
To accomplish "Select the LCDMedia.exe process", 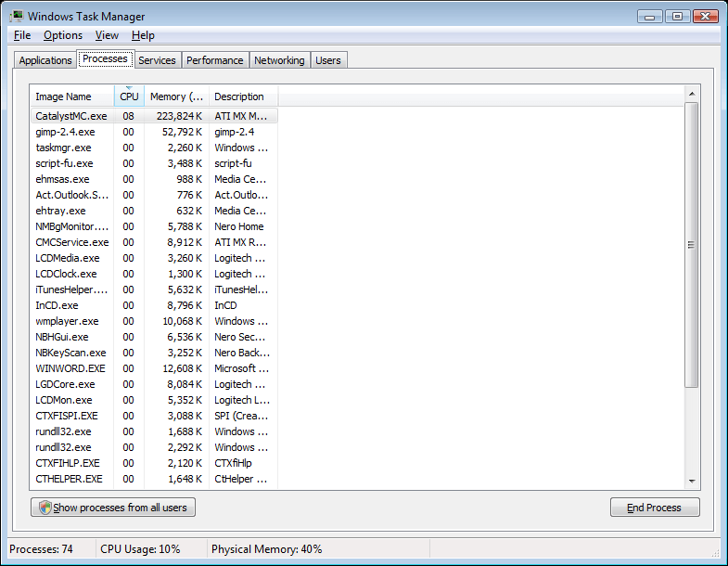I will tap(154, 258).
